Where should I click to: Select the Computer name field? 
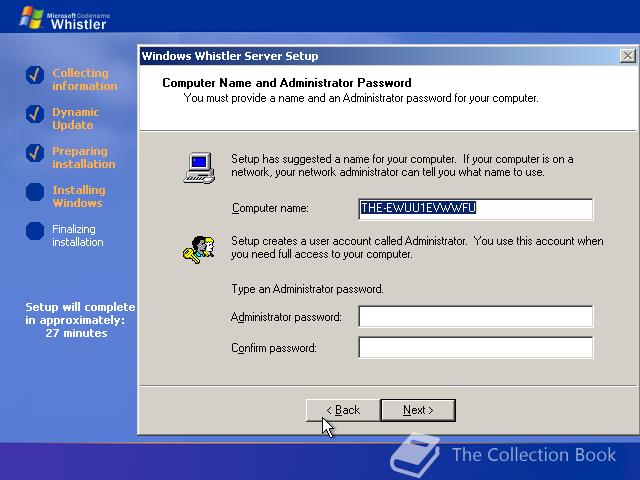coord(476,209)
